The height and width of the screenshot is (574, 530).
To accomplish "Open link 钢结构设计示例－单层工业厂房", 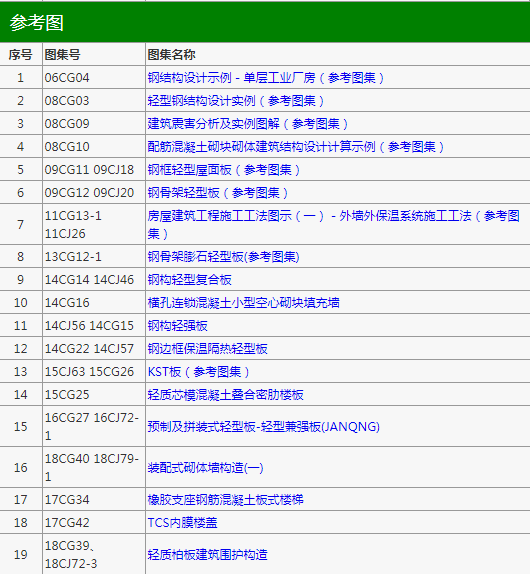I will click(266, 78).
